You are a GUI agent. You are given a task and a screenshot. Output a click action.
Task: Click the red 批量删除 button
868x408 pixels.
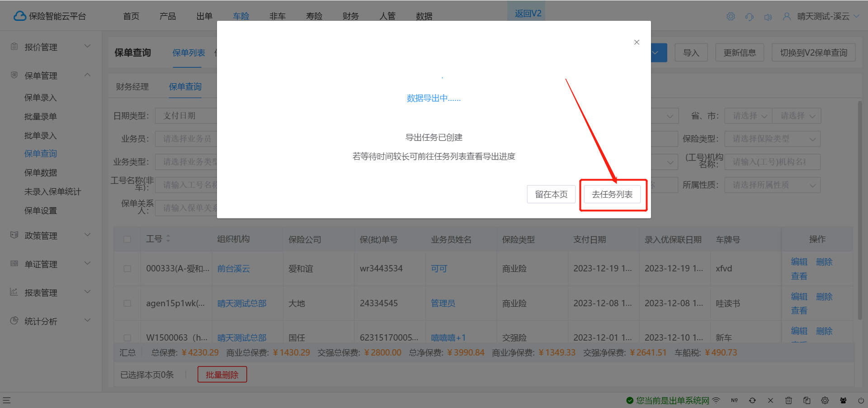222,375
